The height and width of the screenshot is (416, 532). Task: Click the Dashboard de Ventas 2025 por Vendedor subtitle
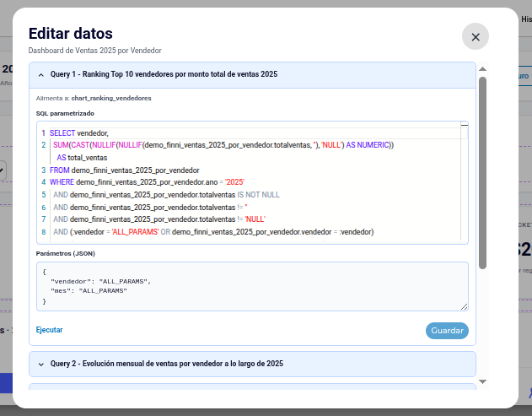[x=95, y=51]
